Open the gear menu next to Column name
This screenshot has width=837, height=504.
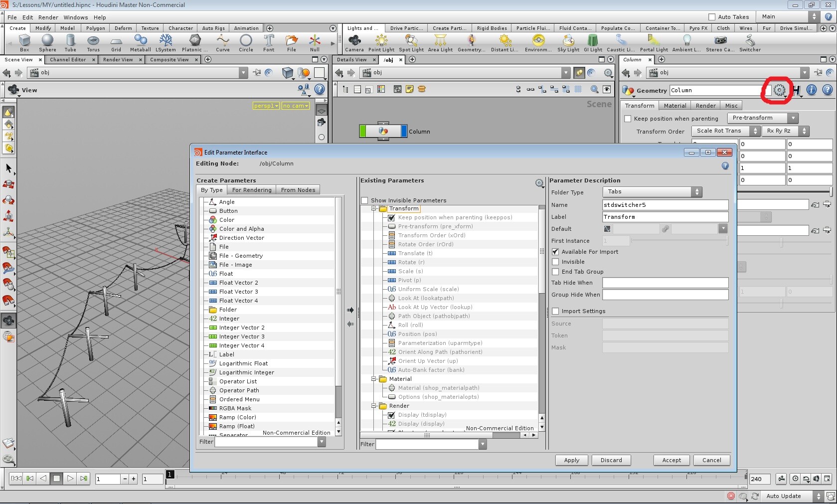pos(779,90)
